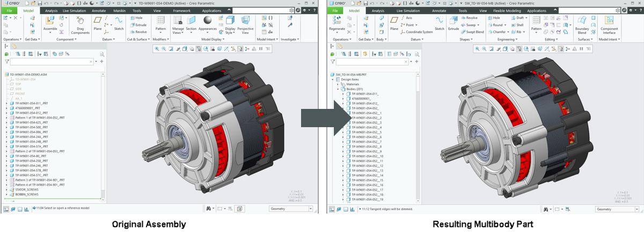
Task: Expand STATOR_SCREWS in left model tree
Action: (6, 189)
